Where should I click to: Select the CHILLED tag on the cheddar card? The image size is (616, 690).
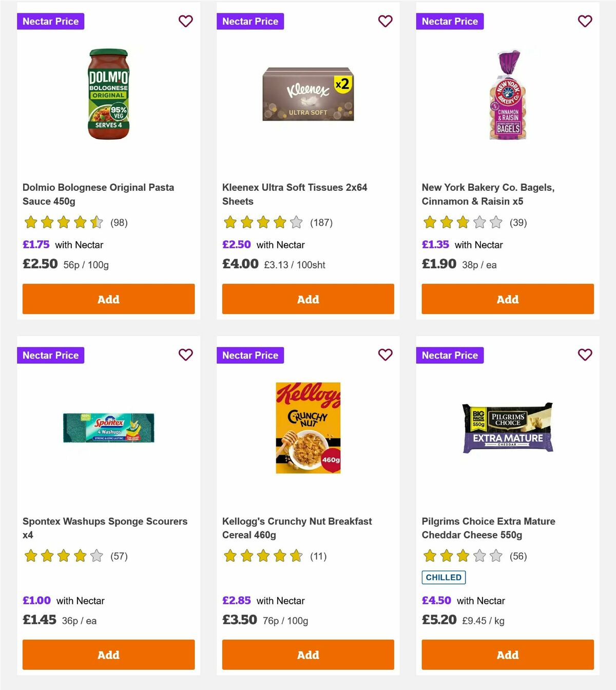click(444, 577)
